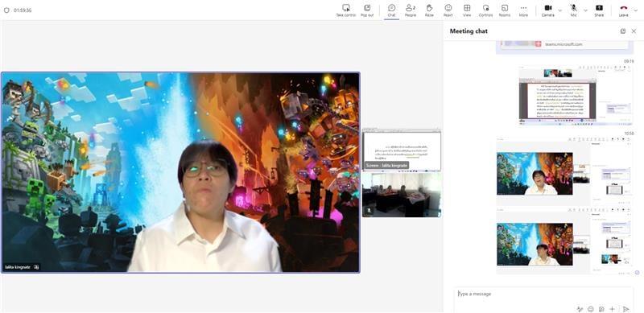Open the text formatting options in compose box
The width and height of the screenshot is (644, 313).
click(580, 309)
